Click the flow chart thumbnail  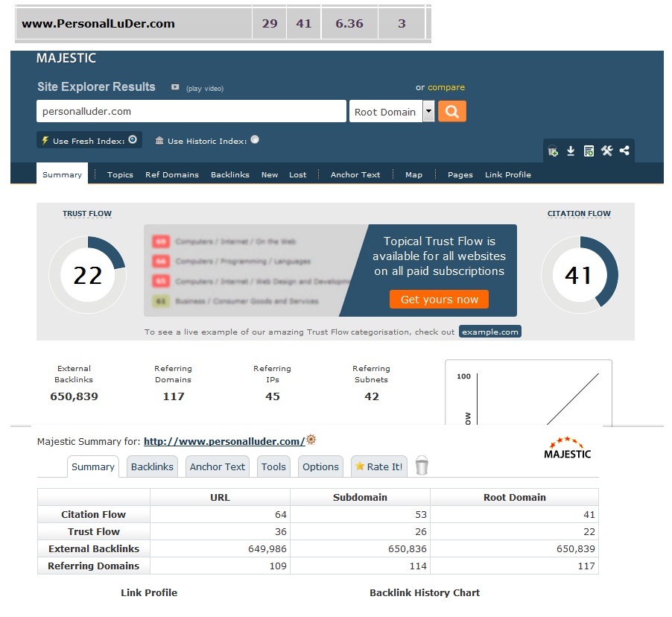[x=528, y=392]
